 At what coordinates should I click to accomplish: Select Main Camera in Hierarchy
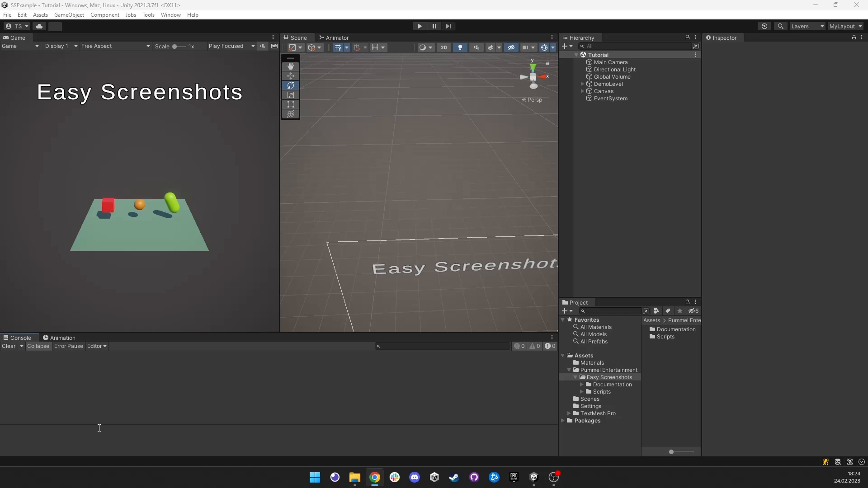click(x=610, y=62)
